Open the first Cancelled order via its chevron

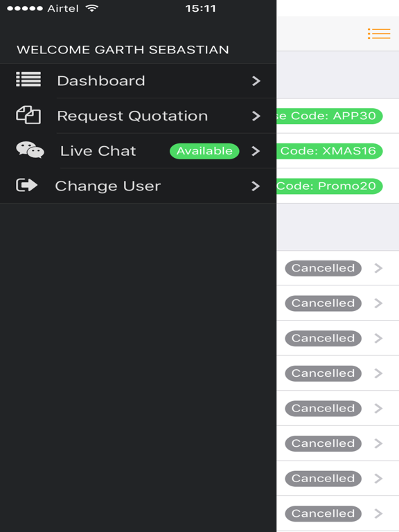[x=378, y=268]
